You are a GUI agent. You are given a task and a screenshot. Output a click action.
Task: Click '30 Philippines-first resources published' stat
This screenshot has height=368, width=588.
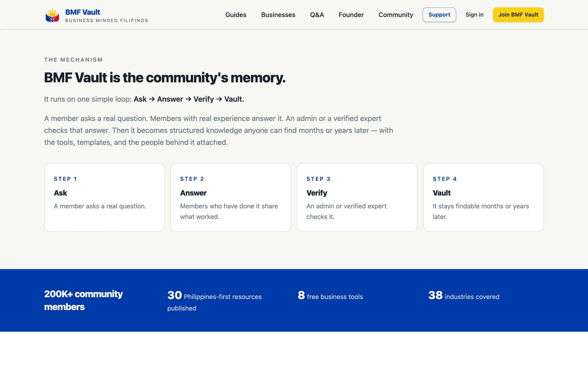pos(214,301)
